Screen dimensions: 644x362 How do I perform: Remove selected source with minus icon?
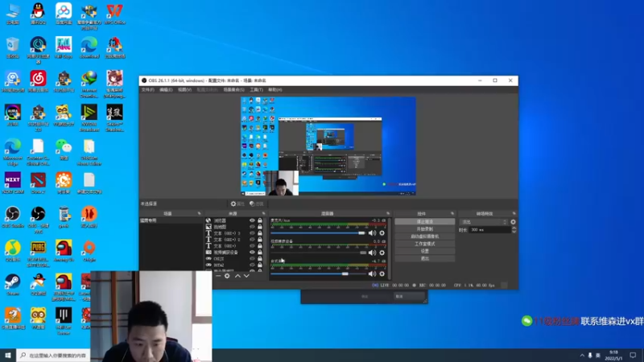point(218,276)
